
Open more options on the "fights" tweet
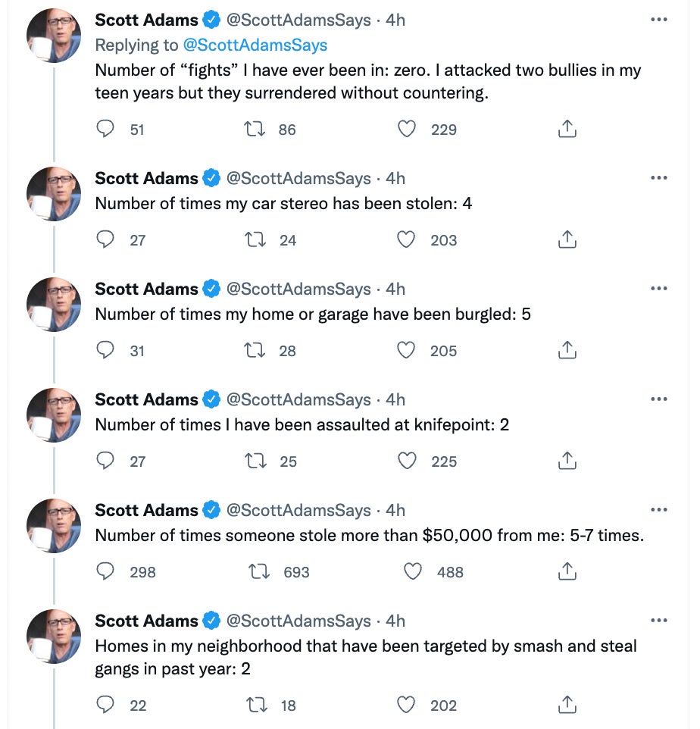pyautogui.click(x=659, y=20)
